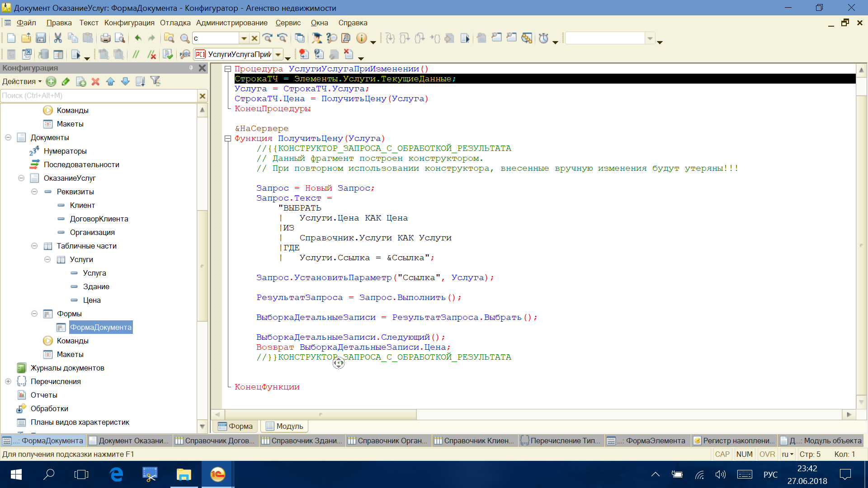Collapse the ОказаниеУслуг document node

(21, 178)
